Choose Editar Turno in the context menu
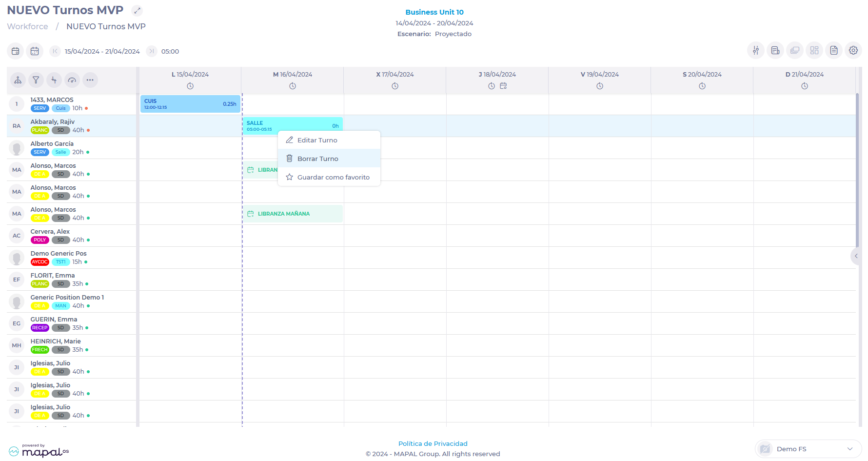 [317, 140]
